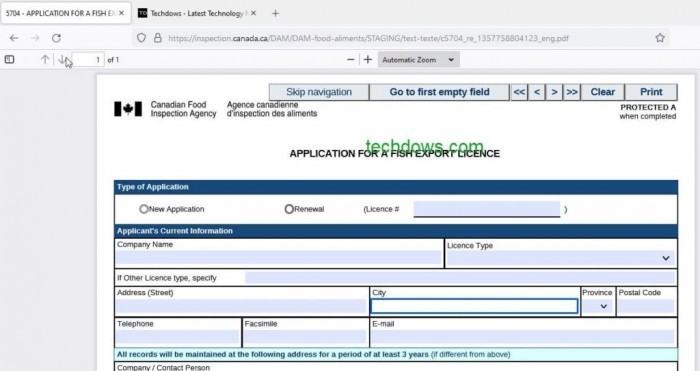
Task: Click the browser forward arrow
Action: pyautogui.click(x=35, y=38)
